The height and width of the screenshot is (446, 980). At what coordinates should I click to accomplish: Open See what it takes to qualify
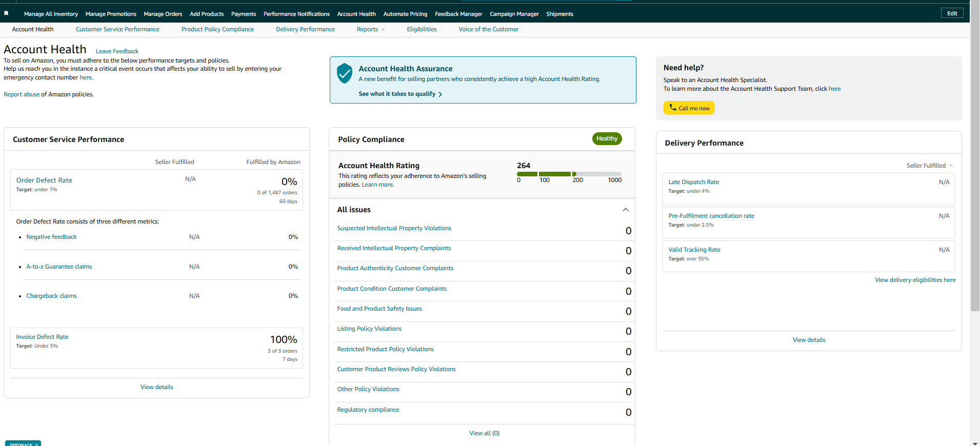400,94
